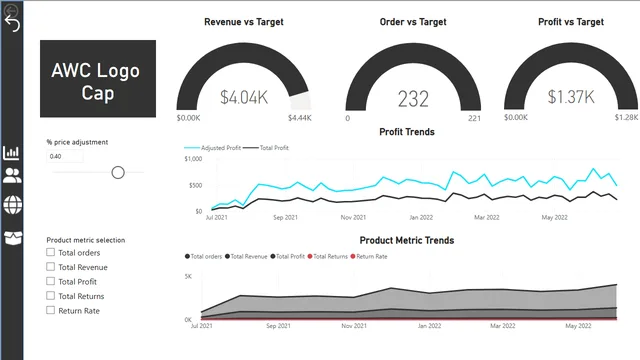
Task: Click the Revenue vs Target gauge $4.04K value
Action: pos(244,98)
